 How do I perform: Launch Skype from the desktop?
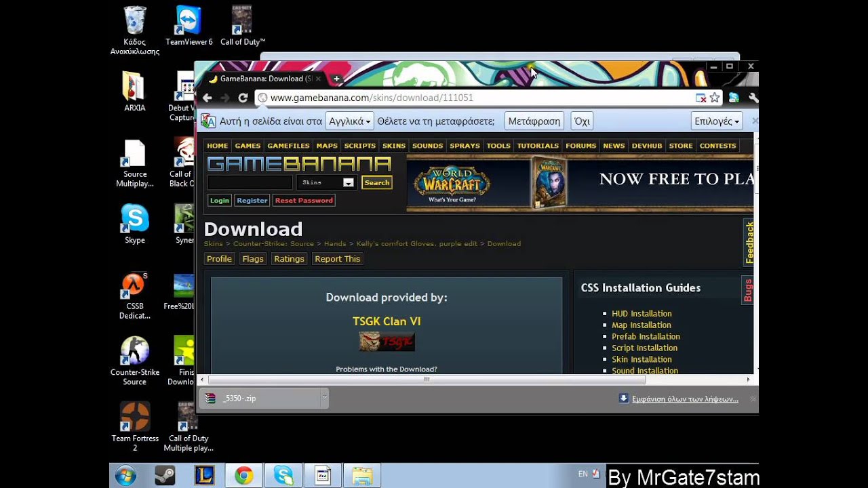pos(134,224)
